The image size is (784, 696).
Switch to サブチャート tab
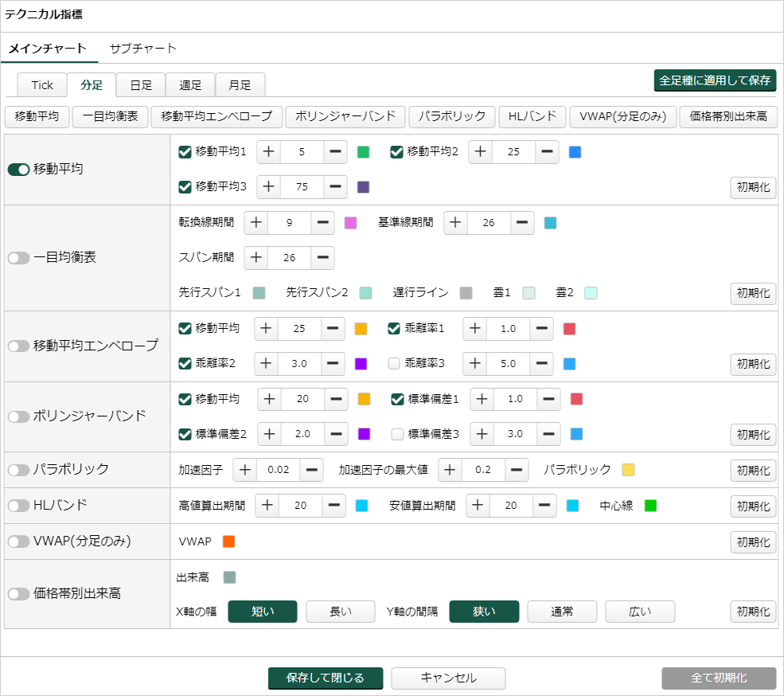(x=143, y=49)
